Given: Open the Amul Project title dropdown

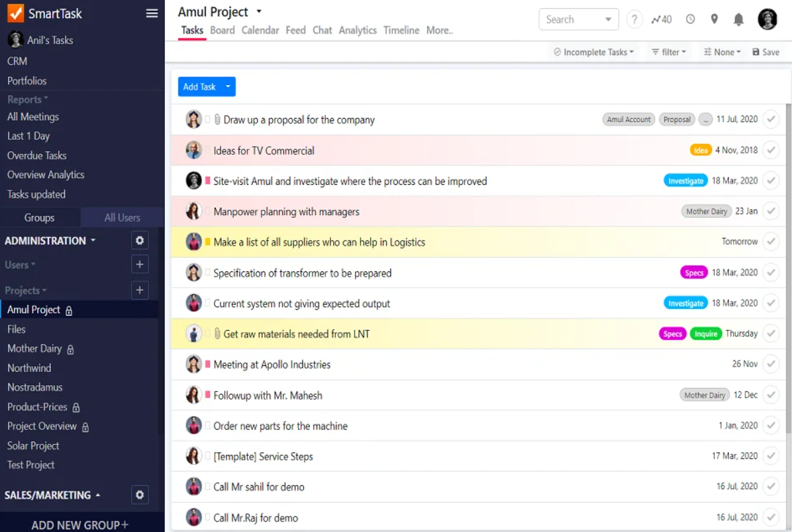Looking at the screenshot, I should (x=259, y=11).
